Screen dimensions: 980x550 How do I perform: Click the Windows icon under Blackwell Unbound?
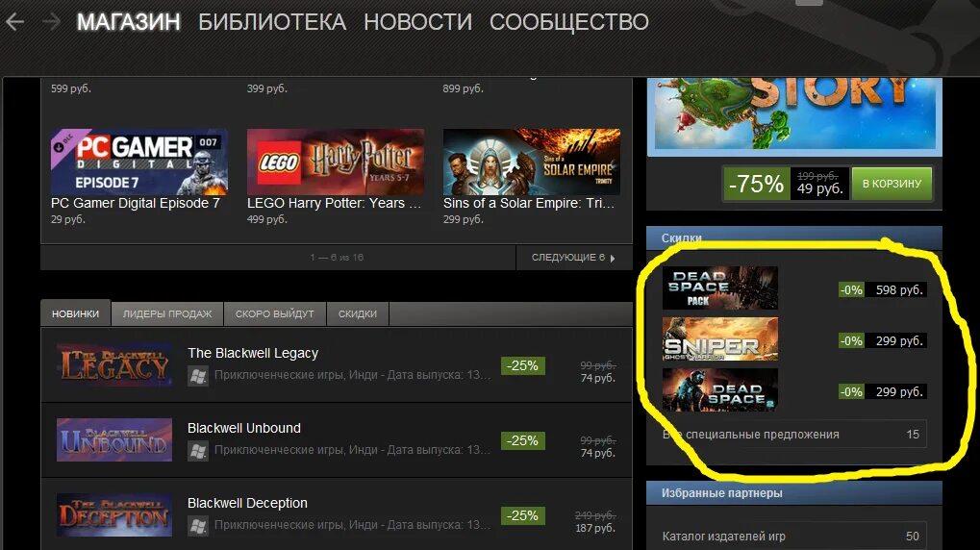[198, 451]
